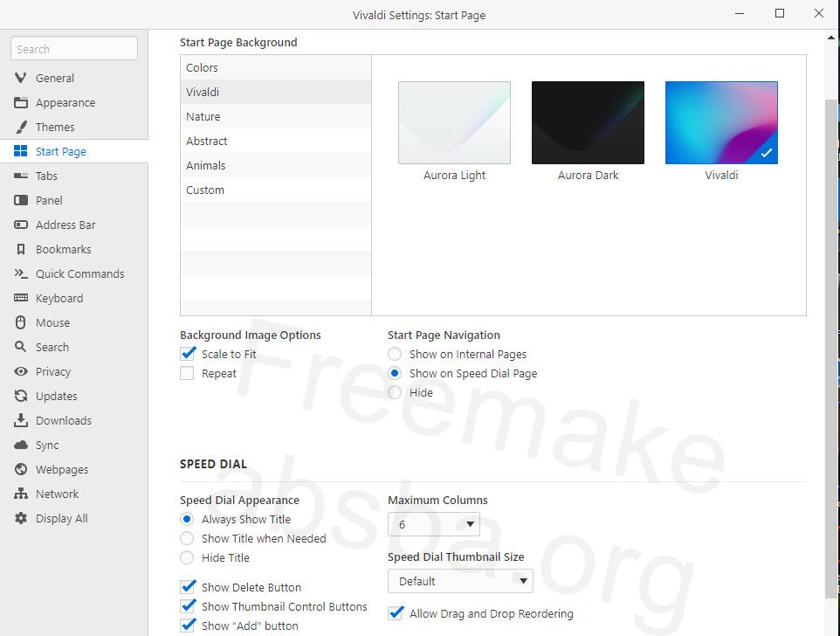Toggle Show Thumbnail Control Buttons checkbox
The image size is (840, 636).
pos(187,606)
